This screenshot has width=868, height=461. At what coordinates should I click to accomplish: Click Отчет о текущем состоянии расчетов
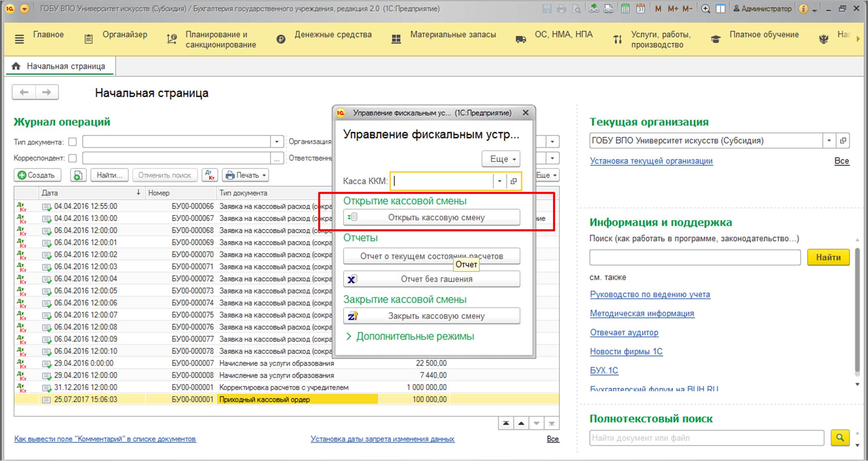pos(432,256)
